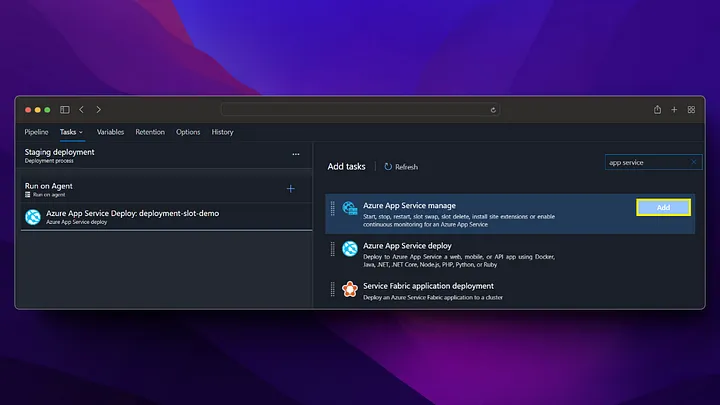Go forward with the browser forward arrow
This screenshot has height=405, width=720.
pos(98,110)
